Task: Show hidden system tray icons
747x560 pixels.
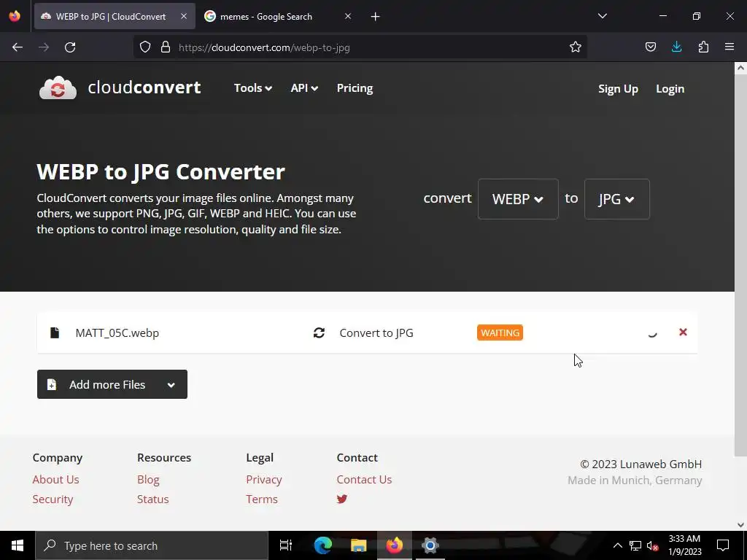Action: [x=617, y=545]
